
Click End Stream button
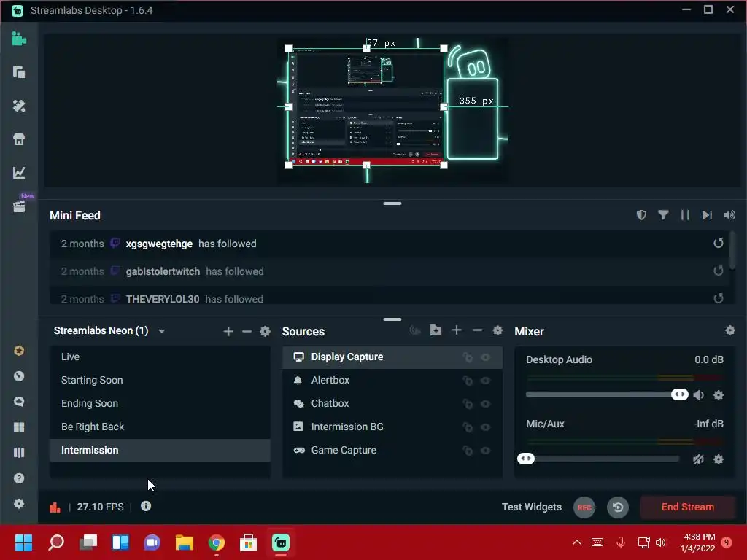(687, 507)
